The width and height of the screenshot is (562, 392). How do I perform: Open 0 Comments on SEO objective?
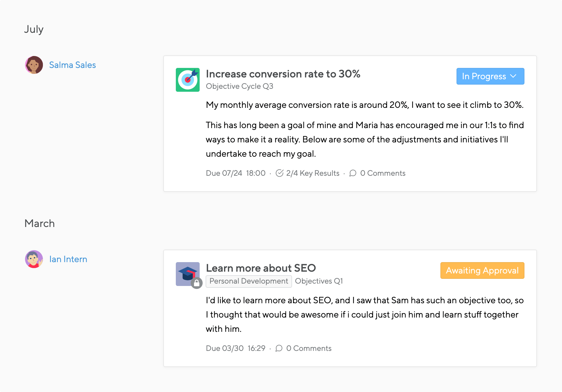(x=309, y=348)
